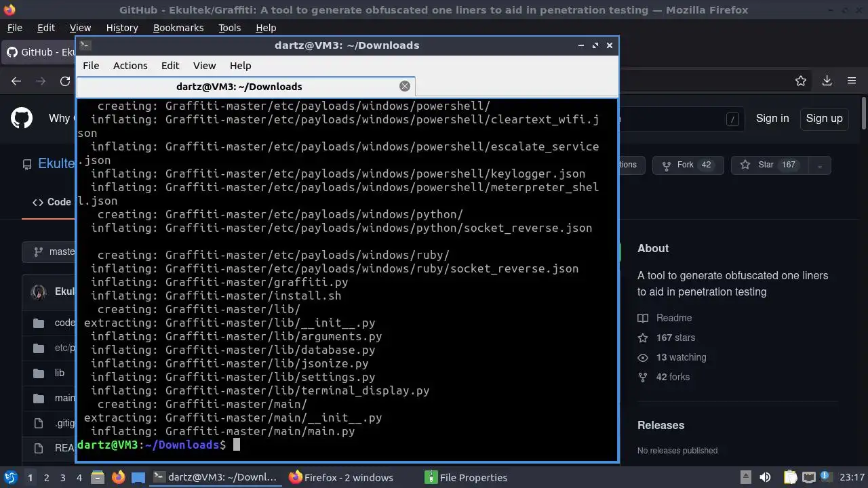The height and width of the screenshot is (488, 868).
Task: Click 'Graffiti-master/install.sh' line in terminal
Action: pos(253,296)
